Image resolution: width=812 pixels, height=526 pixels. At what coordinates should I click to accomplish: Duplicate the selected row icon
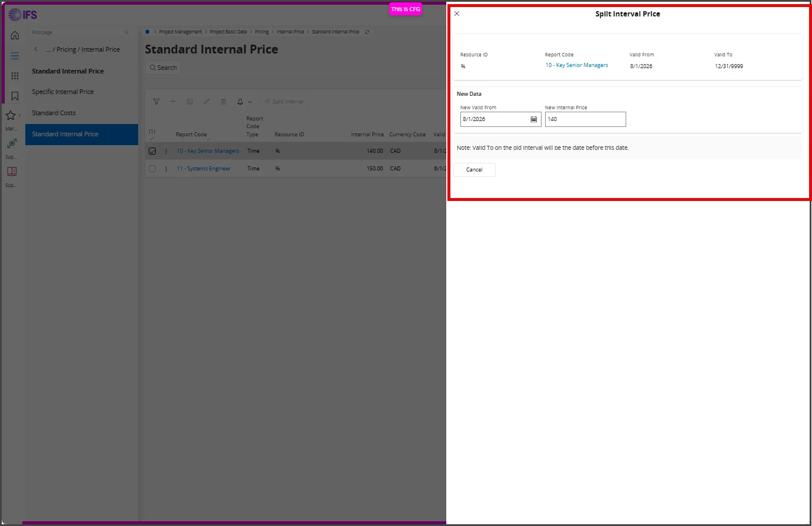[x=190, y=102]
